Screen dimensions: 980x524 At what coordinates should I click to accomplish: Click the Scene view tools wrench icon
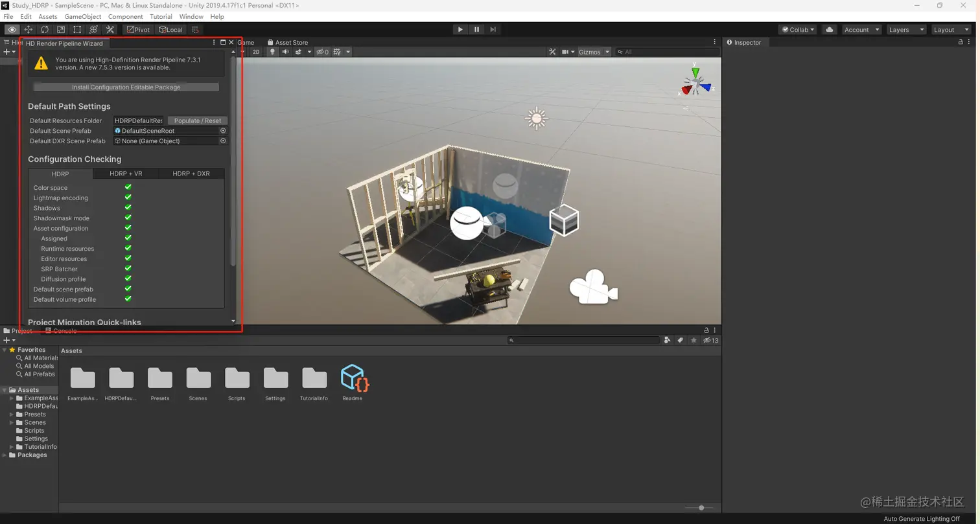point(552,52)
